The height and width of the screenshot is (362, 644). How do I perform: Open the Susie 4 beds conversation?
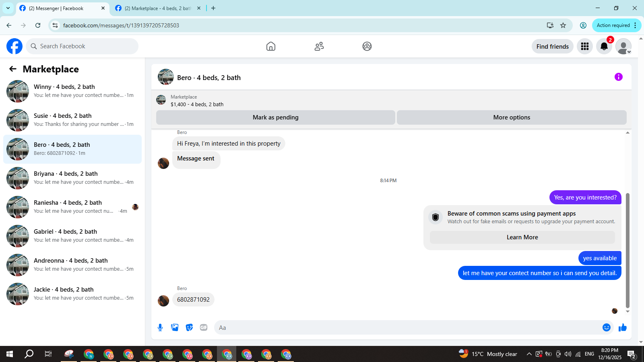(x=72, y=120)
